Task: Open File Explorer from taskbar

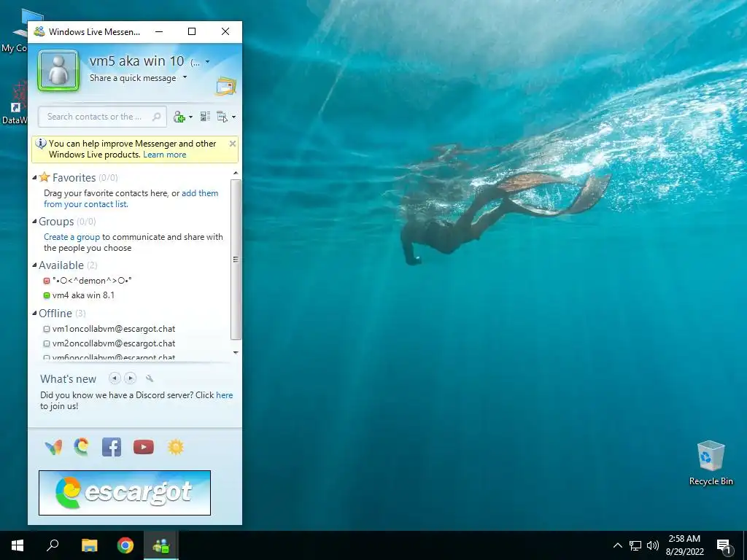Action: pyautogui.click(x=89, y=545)
